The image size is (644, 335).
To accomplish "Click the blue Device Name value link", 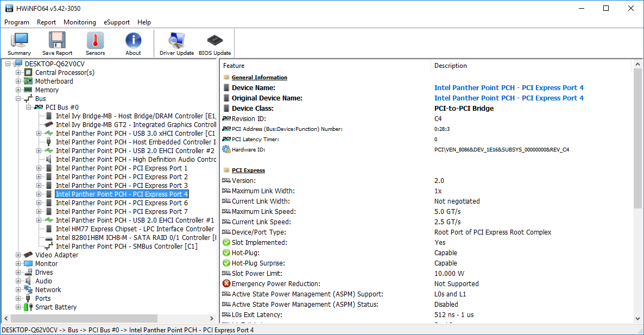I will point(509,87).
